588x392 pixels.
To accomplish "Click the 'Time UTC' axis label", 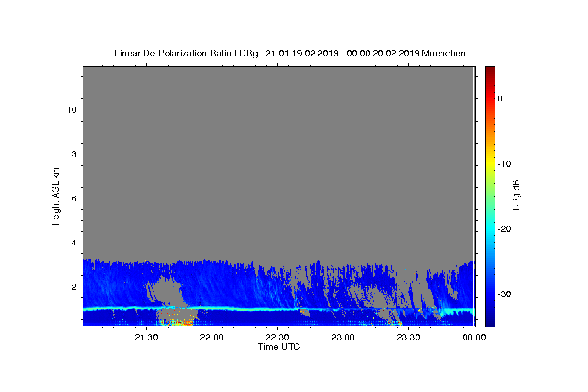I will (279, 347).
